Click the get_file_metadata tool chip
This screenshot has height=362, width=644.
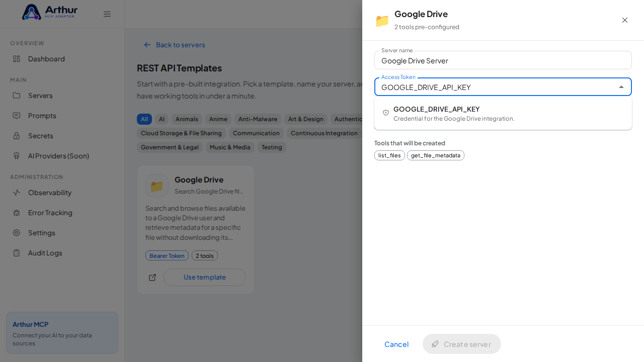pyautogui.click(x=436, y=155)
